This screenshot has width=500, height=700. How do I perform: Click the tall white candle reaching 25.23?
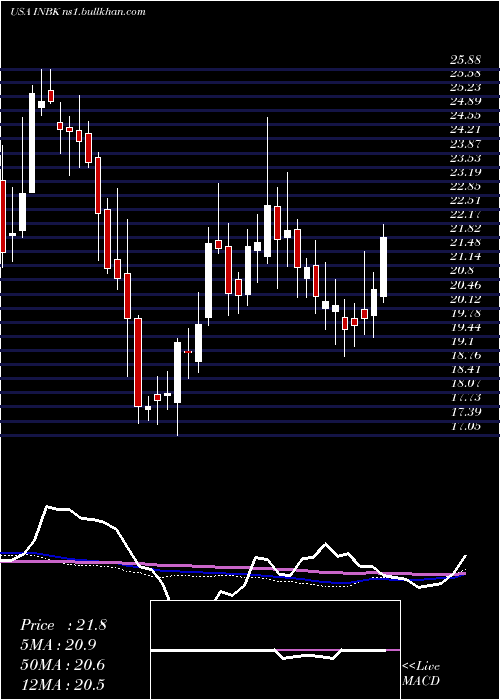click(x=32, y=143)
